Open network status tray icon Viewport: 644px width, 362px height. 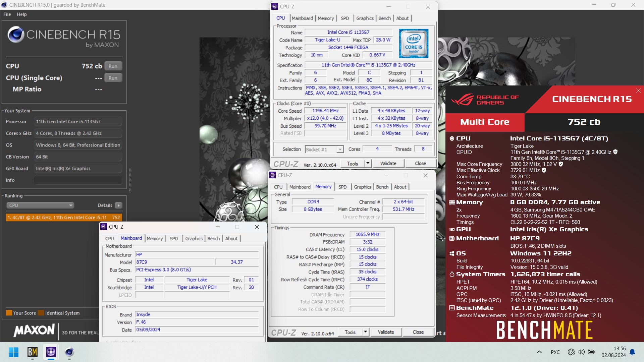(571, 352)
